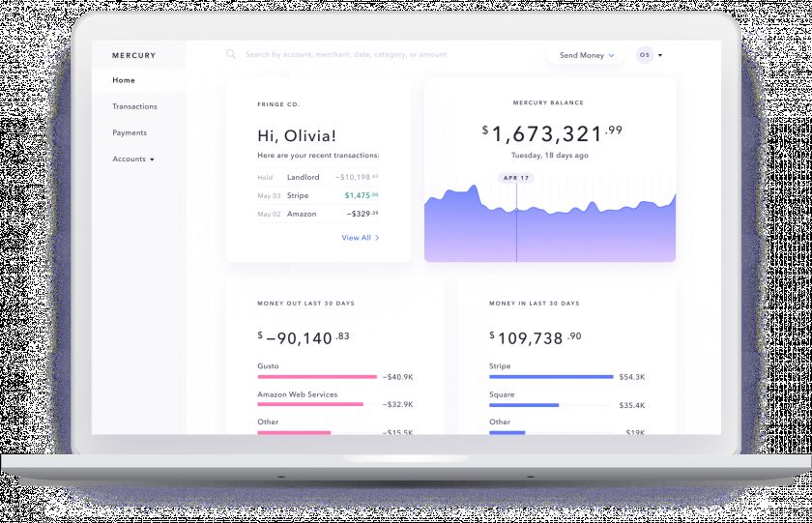This screenshot has height=523, width=812.
Task: Click the $54.3K Stripe value
Action: (632, 377)
